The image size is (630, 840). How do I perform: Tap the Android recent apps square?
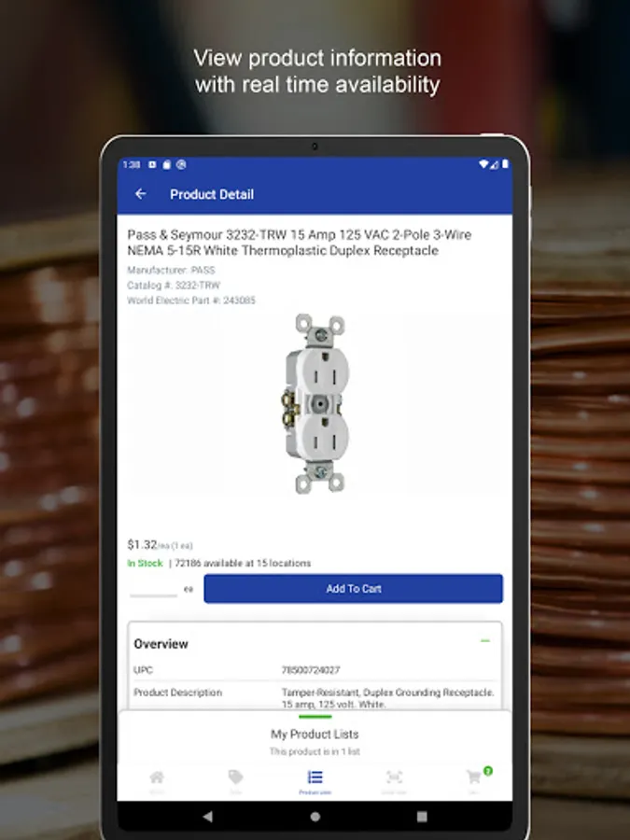click(x=422, y=817)
